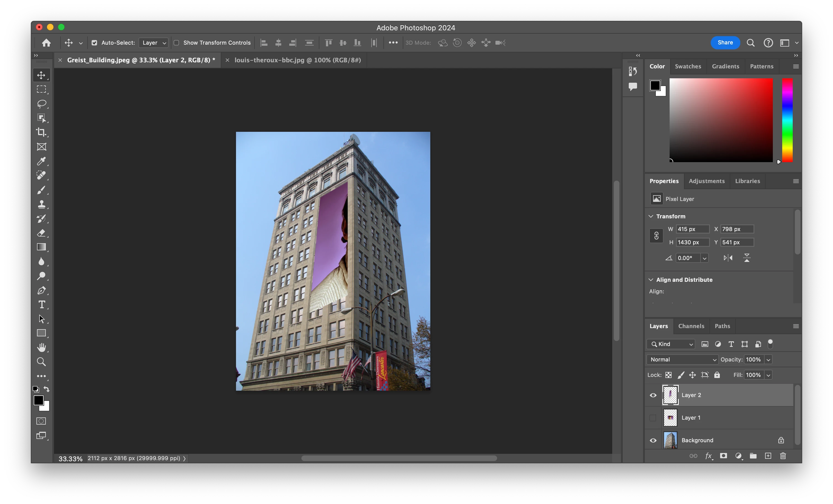Switch to the Channels tab
The image size is (833, 504).
click(691, 326)
